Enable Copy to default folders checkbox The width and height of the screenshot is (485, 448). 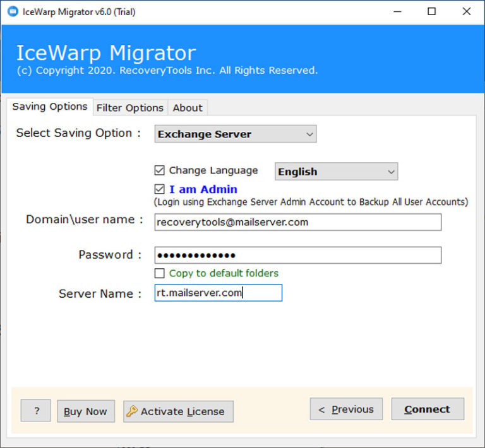coord(160,273)
